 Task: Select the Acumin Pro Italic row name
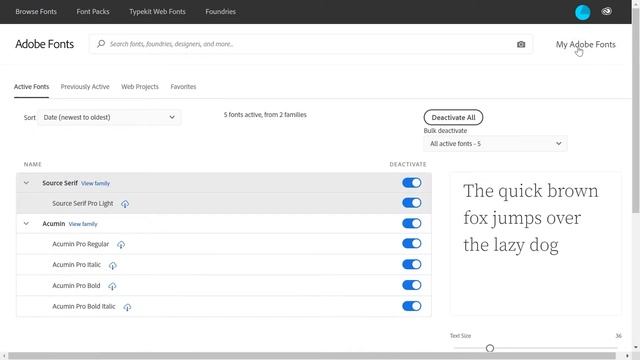click(x=76, y=265)
